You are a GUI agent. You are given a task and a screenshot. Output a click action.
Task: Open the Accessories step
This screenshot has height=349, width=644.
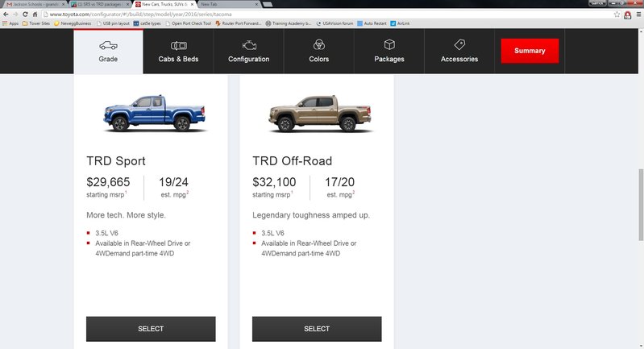pos(459,52)
